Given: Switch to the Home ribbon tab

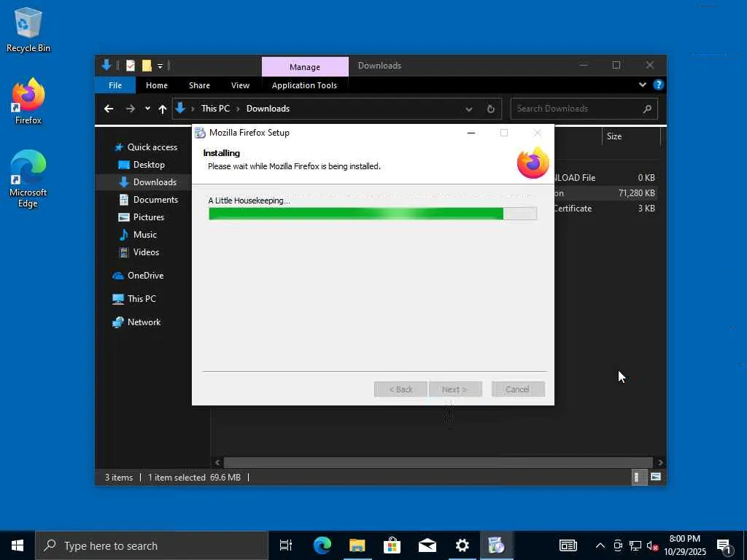Looking at the screenshot, I should tap(157, 85).
